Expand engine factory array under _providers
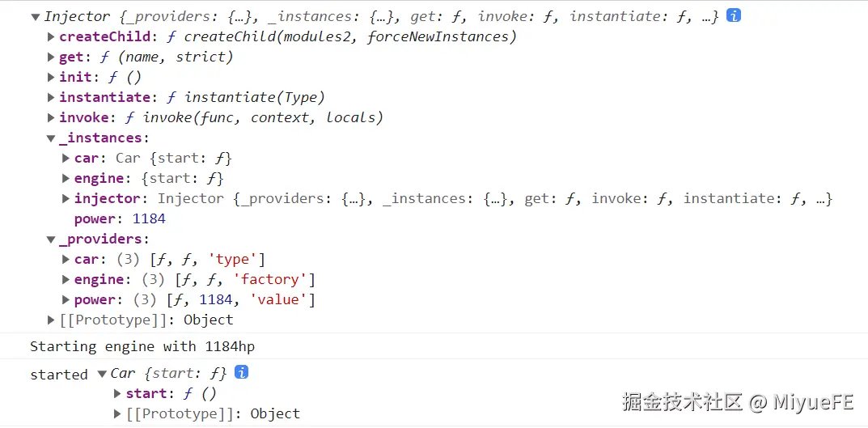868x428 pixels. tap(66, 279)
